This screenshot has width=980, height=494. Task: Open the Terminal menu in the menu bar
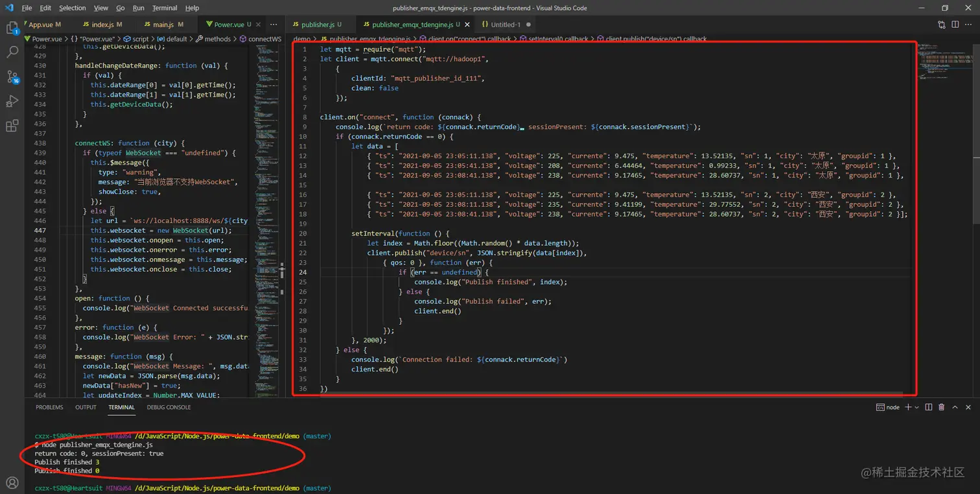point(164,8)
